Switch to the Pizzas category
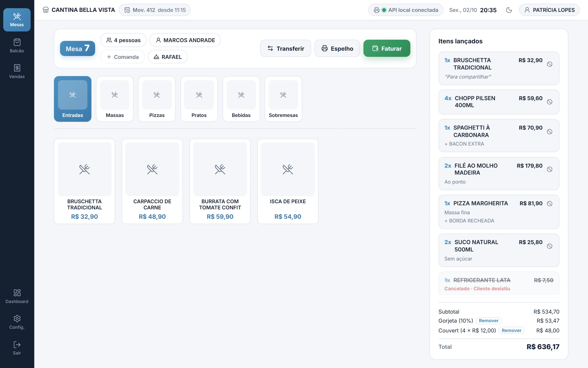Screen dimensions: 588x368 pos(157,99)
